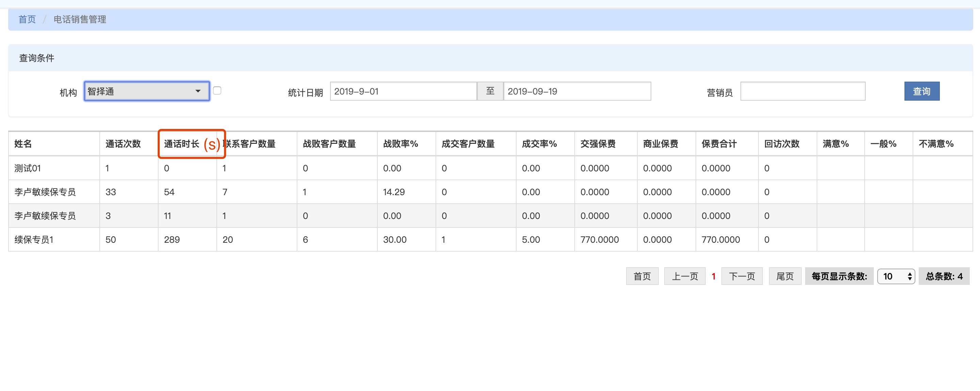Select current page number 1
Image resolution: width=980 pixels, height=391 pixels.
tap(713, 276)
